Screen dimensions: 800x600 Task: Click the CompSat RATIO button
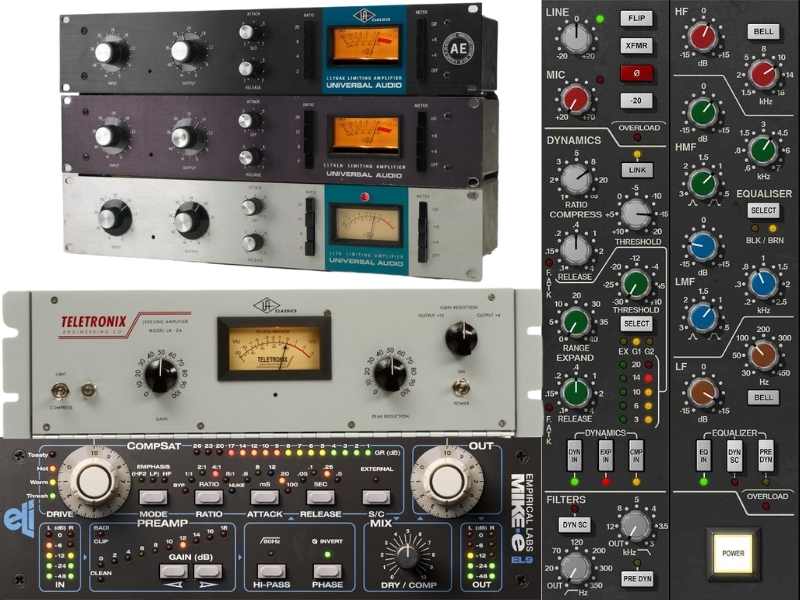(209, 497)
